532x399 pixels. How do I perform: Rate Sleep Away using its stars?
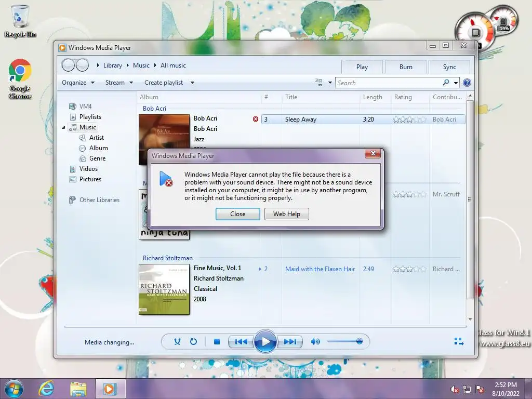coord(409,119)
